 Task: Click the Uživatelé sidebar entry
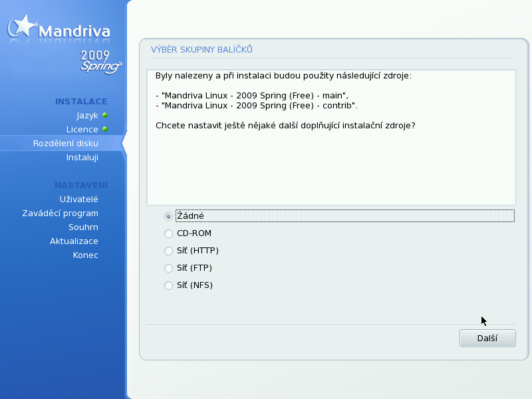click(x=78, y=199)
